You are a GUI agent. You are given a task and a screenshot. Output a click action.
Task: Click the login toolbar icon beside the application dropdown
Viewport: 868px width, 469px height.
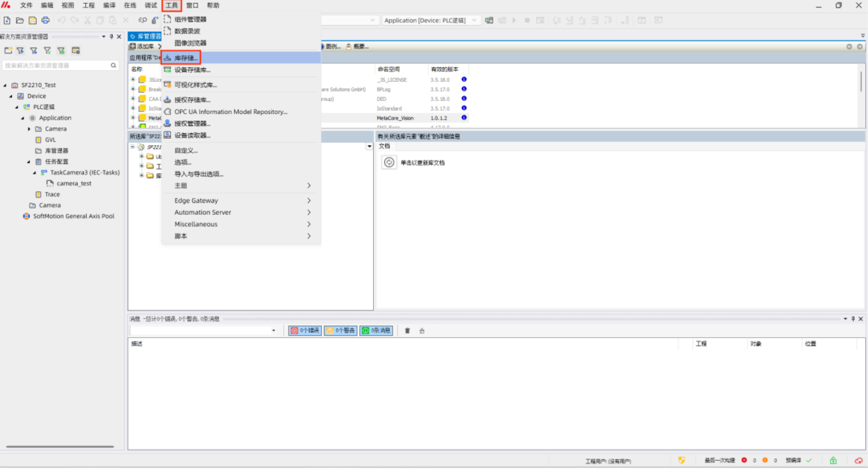tap(489, 20)
